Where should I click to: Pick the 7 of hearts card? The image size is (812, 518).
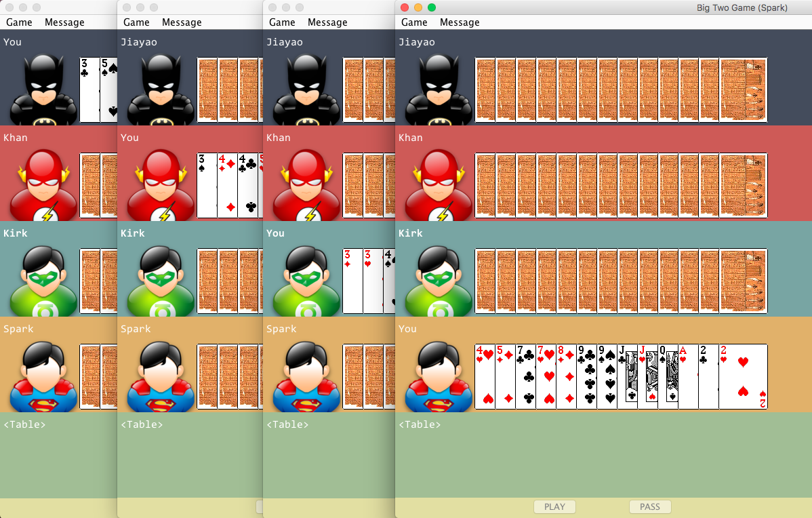[546, 376]
